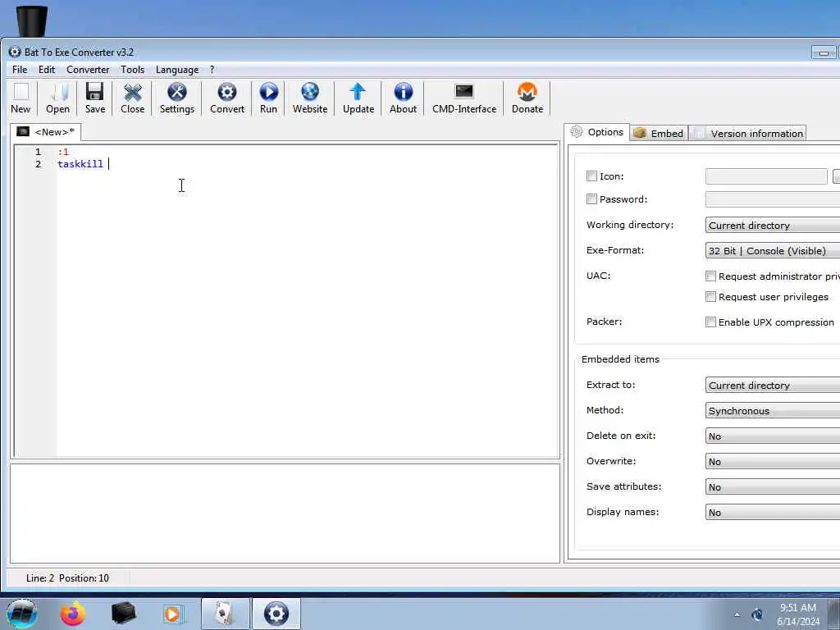Open the File menu
Image resolution: width=840 pixels, height=630 pixels.
click(20, 70)
